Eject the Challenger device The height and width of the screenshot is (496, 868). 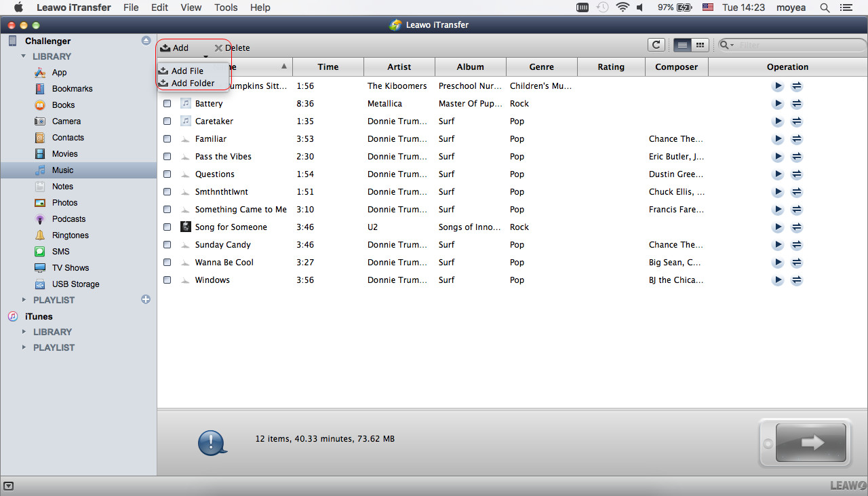[x=146, y=41]
